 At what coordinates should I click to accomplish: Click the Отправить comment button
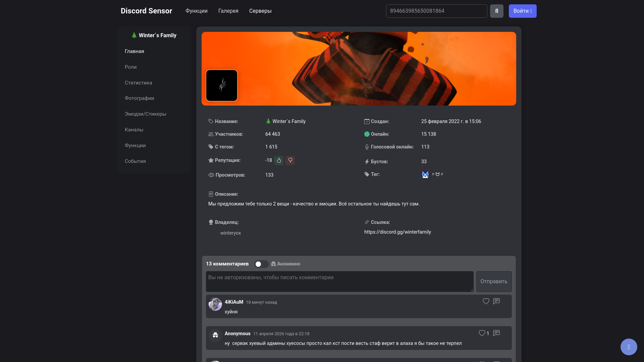(x=494, y=282)
